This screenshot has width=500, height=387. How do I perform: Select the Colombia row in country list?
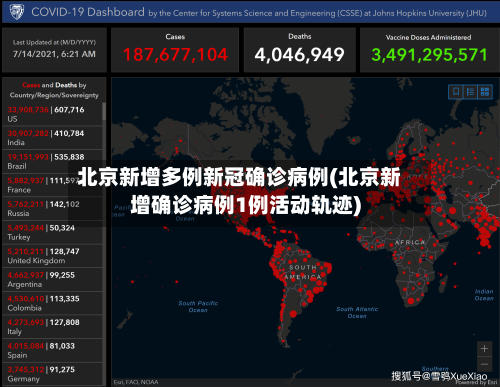pos(53,303)
